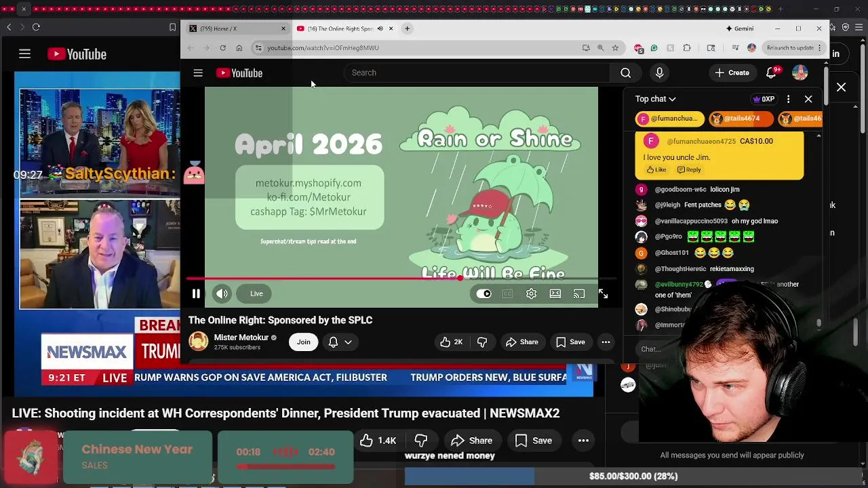Open the browser extensions puzzle icon

pos(687,48)
